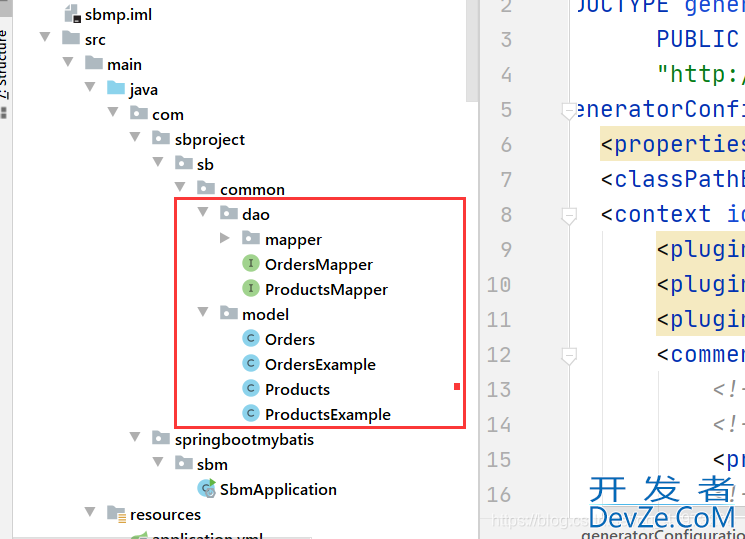Screen dimensions: 745x539
Task: Select the OrdersMapper tree item
Action: tap(318, 265)
